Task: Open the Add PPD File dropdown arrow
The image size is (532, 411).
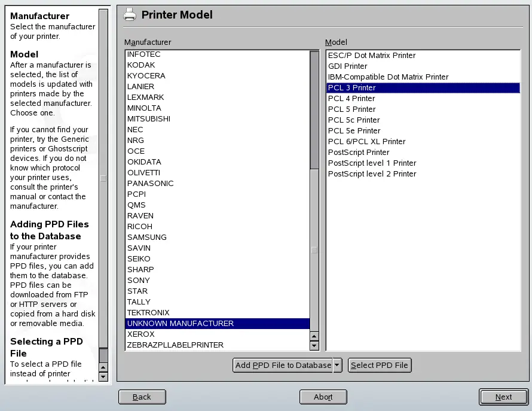Action: click(x=337, y=365)
